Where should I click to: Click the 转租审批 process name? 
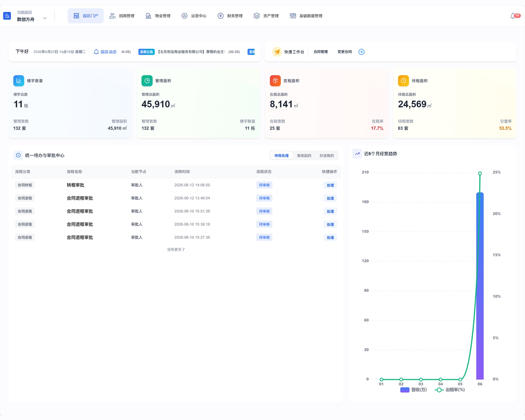(x=75, y=185)
